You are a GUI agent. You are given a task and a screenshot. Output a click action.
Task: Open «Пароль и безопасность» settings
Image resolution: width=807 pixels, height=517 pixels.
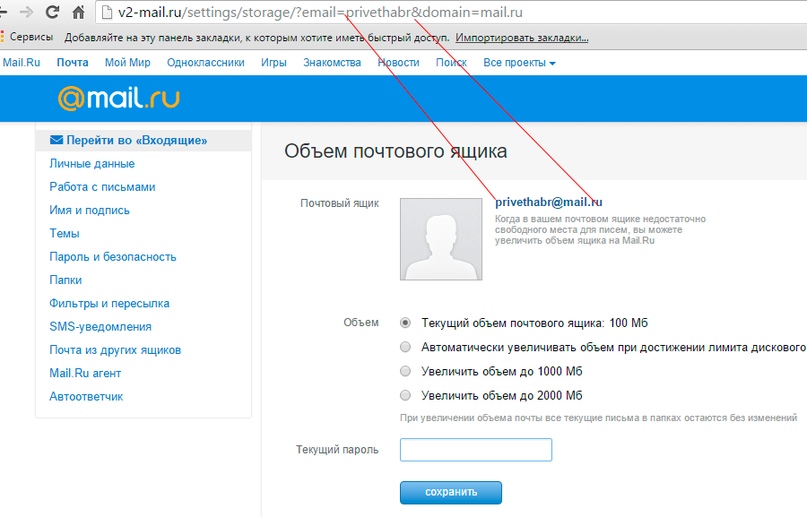point(113,257)
